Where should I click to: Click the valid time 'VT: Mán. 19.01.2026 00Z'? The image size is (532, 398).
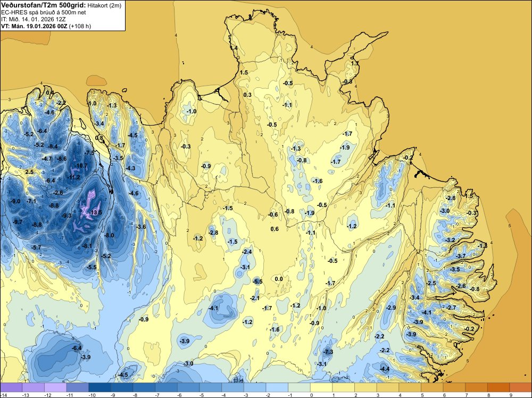point(34,26)
